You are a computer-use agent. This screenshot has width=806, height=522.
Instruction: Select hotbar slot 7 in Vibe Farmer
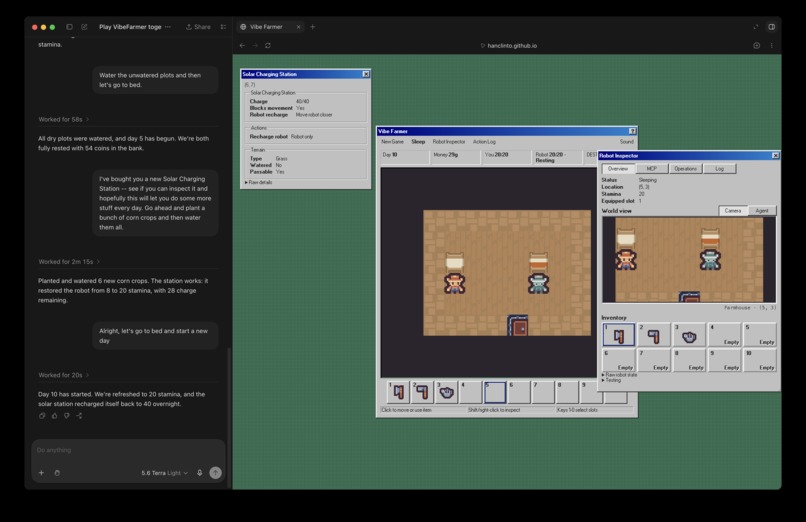(x=543, y=393)
